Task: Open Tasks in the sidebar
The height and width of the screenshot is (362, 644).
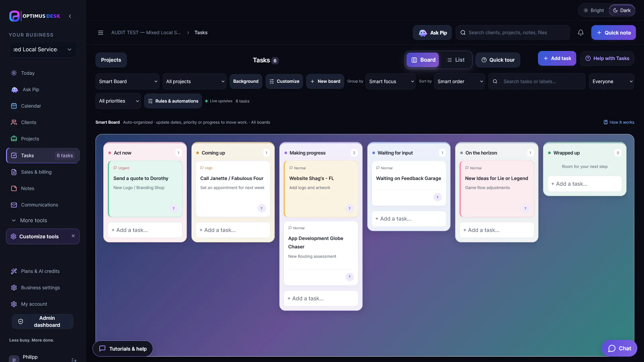Action: (x=43, y=156)
